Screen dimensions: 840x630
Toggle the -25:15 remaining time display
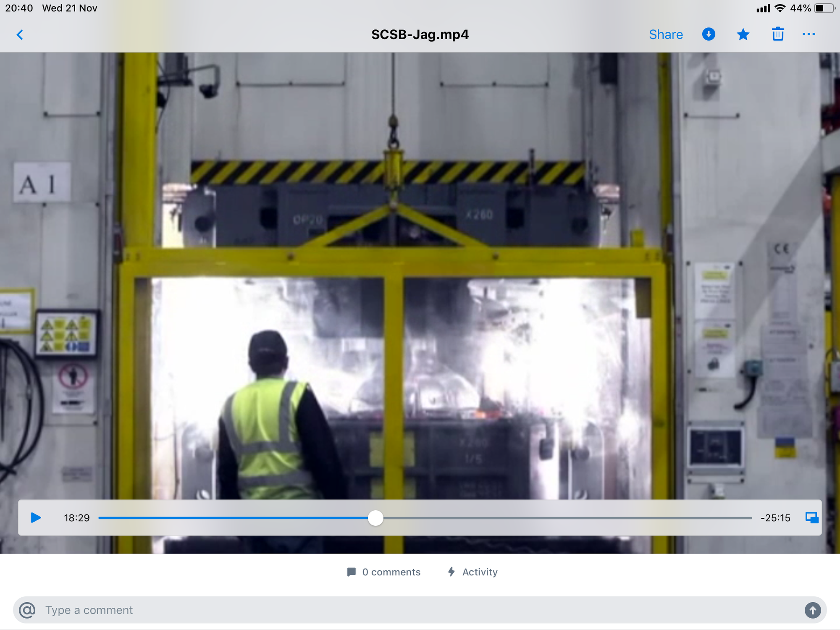775,518
